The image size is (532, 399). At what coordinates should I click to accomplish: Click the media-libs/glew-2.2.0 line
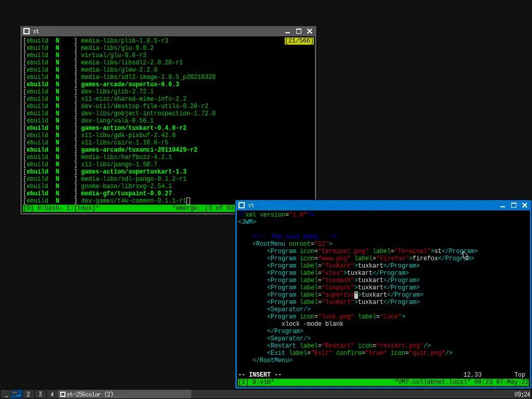pos(119,70)
